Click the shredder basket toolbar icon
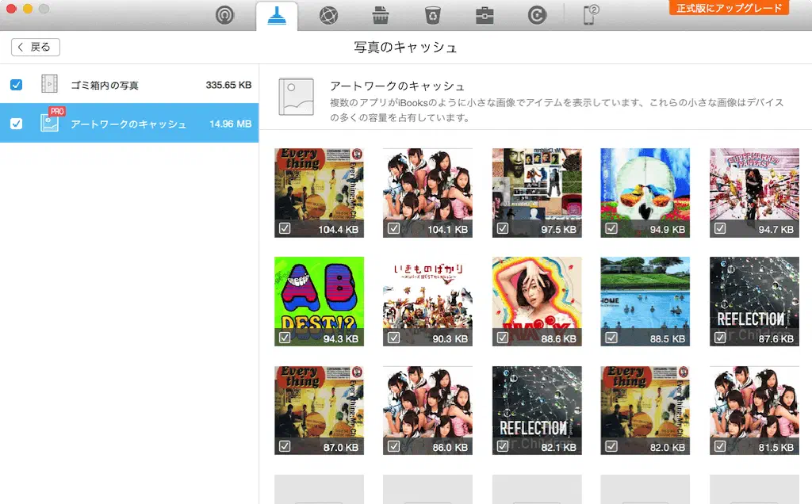 click(380, 15)
